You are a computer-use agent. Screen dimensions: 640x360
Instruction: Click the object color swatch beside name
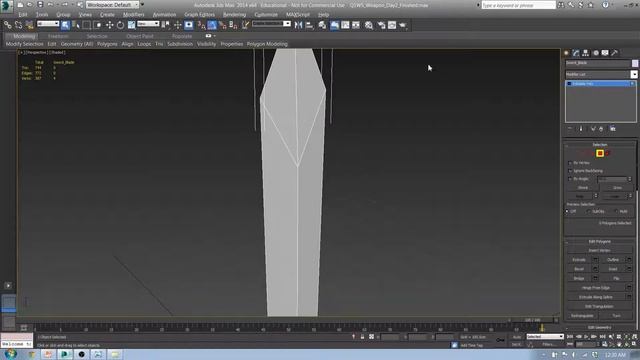click(x=635, y=63)
